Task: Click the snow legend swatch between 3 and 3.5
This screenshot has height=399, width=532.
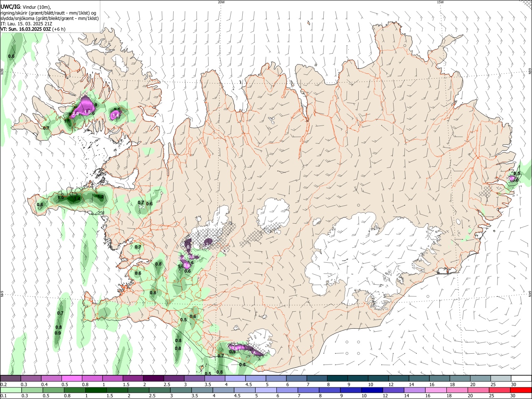Action: tap(195, 379)
